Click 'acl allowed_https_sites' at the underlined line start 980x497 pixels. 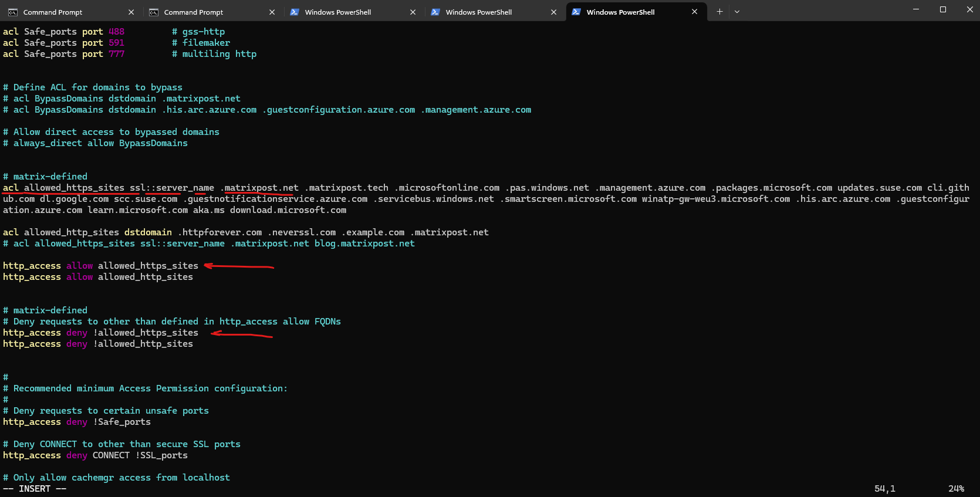(x=63, y=188)
